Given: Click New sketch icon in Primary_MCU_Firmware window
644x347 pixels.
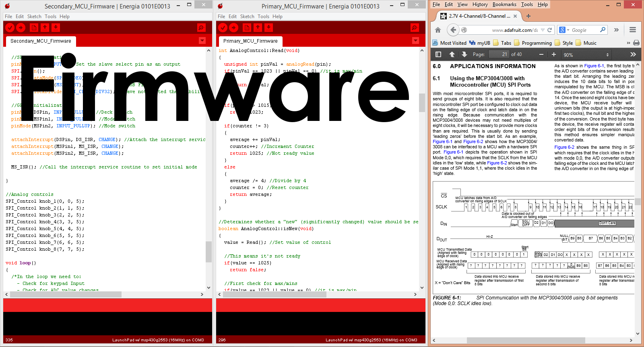Looking at the screenshot, I should click(247, 27).
